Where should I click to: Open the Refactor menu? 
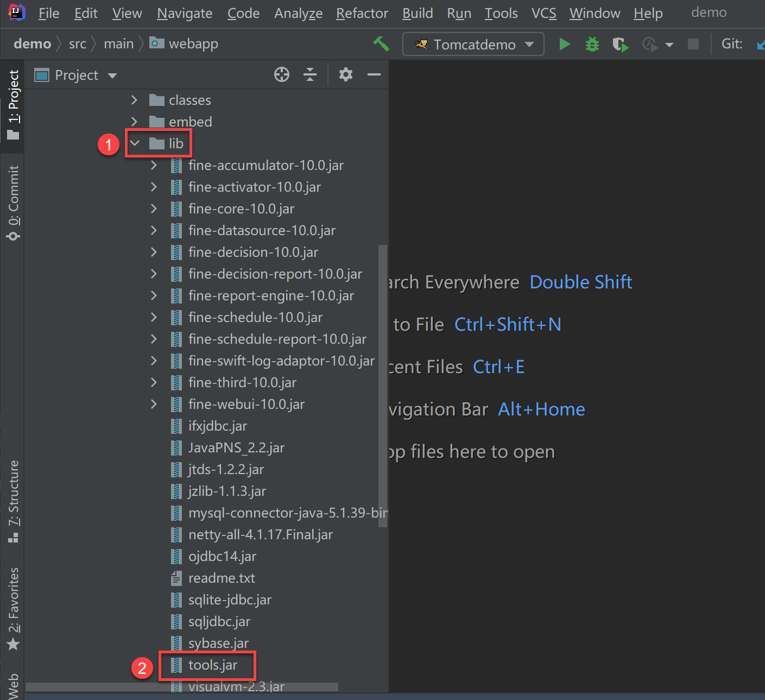coord(362,13)
